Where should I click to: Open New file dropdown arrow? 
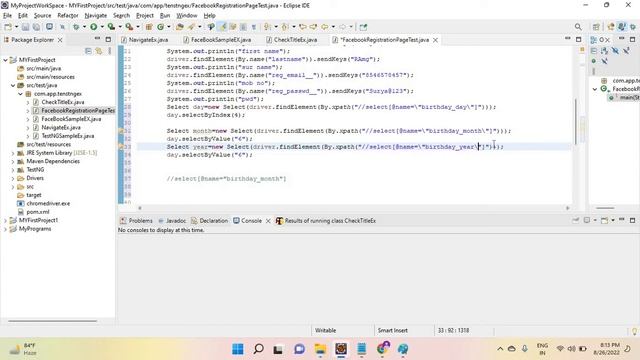pos(16,27)
